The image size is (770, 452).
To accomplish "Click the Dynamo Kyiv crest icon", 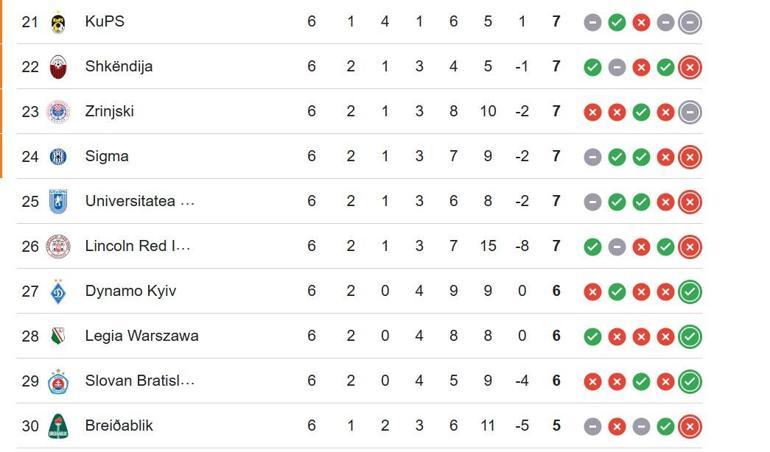I will tap(58, 291).
